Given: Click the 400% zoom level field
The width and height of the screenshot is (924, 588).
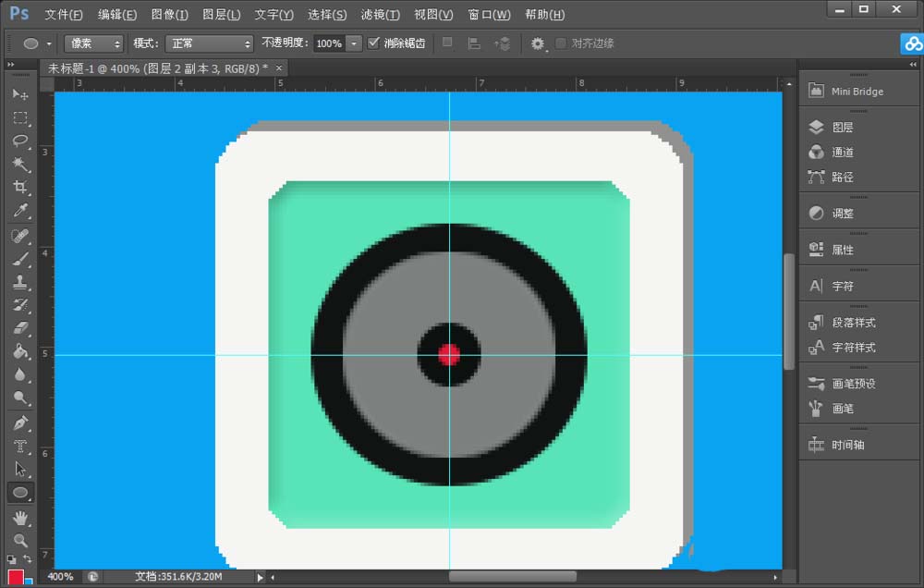Looking at the screenshot, I should pyautogui.click(x=61, y=577).
